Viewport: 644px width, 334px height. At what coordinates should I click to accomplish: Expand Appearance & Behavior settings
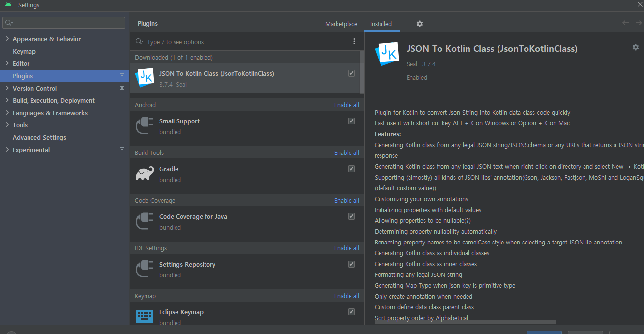(7, 39)
